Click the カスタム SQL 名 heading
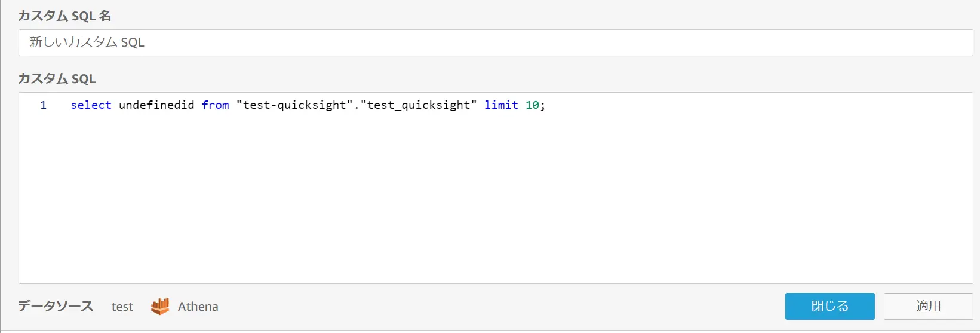This screenshot has width=980, height=333. (x=64, y=16)
